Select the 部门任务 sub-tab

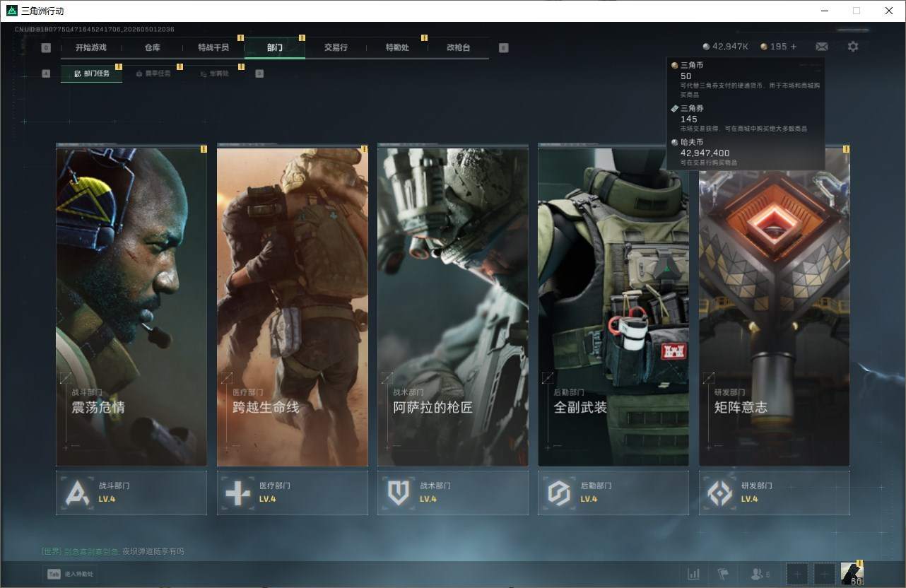[91, 73]
